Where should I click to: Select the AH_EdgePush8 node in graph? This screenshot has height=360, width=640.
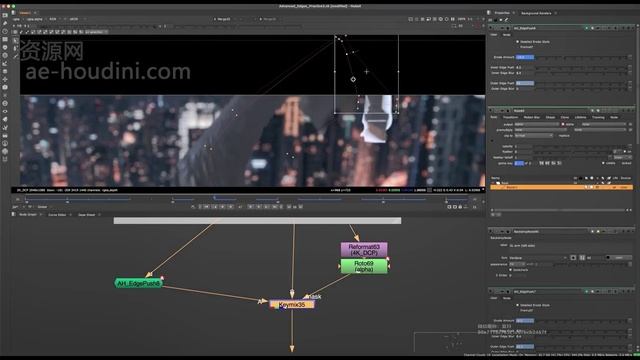coord(139,283)
